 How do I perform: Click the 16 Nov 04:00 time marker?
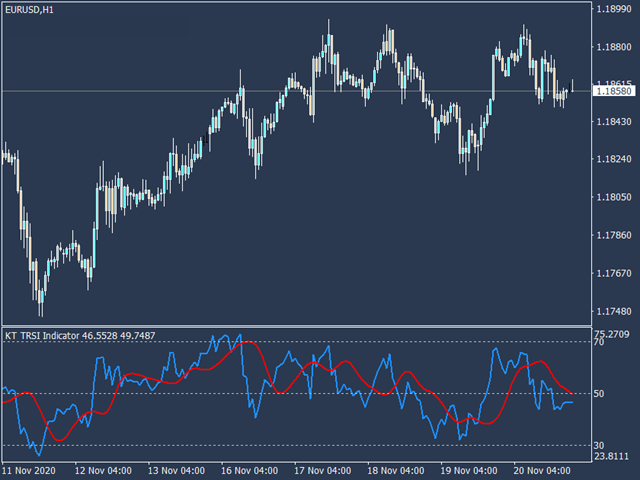[249, 469]
